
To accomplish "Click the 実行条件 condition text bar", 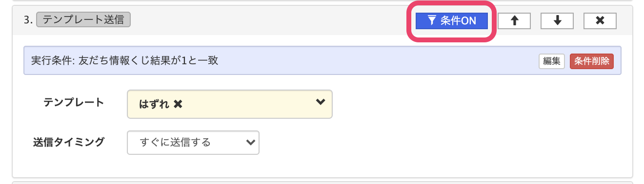I will tap(322, 60).
